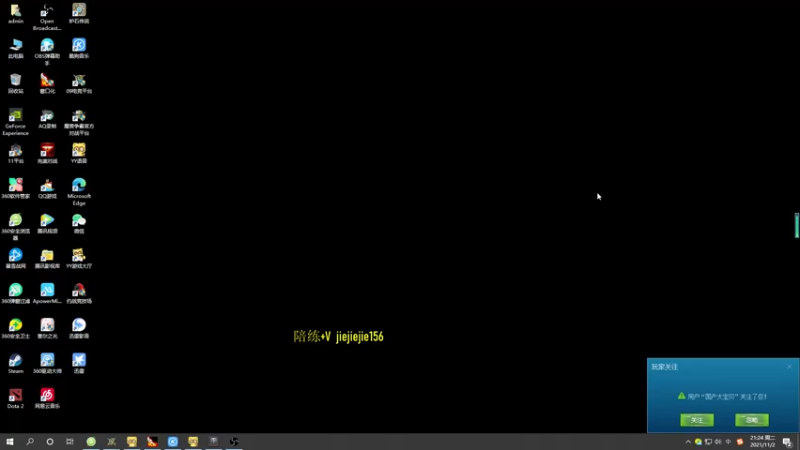Launch ApowerMirror desktop shortcut

47,294
